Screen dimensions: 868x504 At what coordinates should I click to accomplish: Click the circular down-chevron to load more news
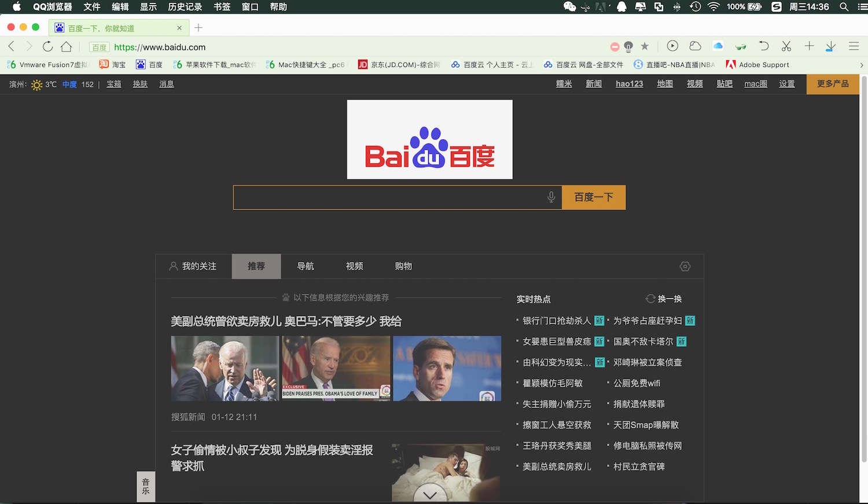pos(430,495)
